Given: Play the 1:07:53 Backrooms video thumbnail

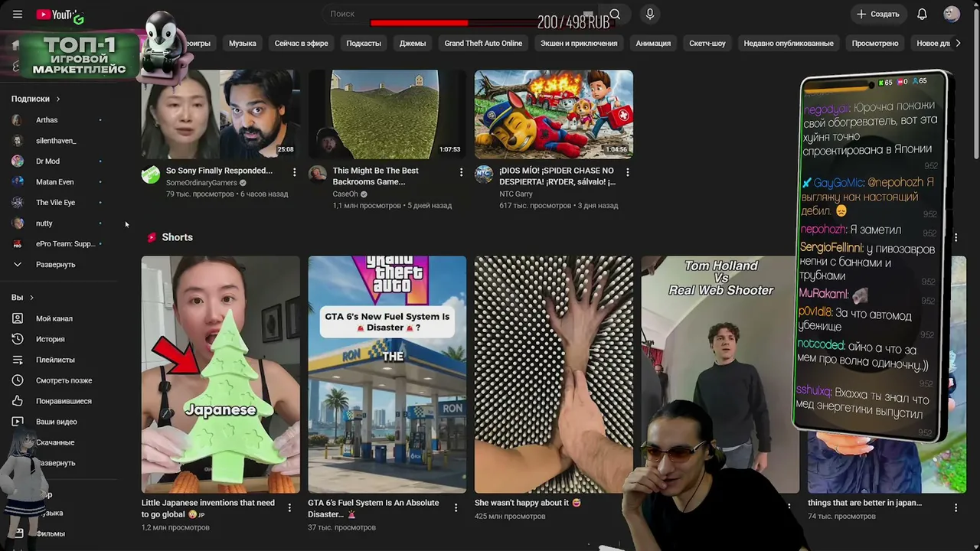Looking at the screenshot, I should (387, 114).
